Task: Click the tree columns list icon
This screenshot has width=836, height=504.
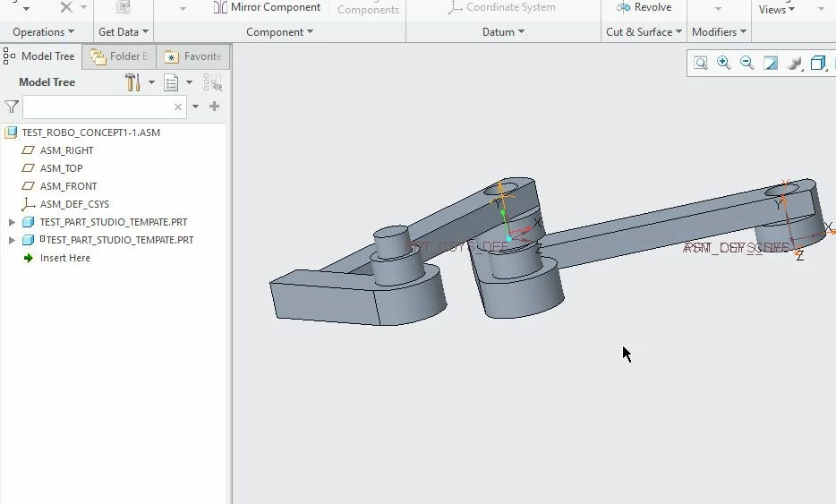Action: 171,82
